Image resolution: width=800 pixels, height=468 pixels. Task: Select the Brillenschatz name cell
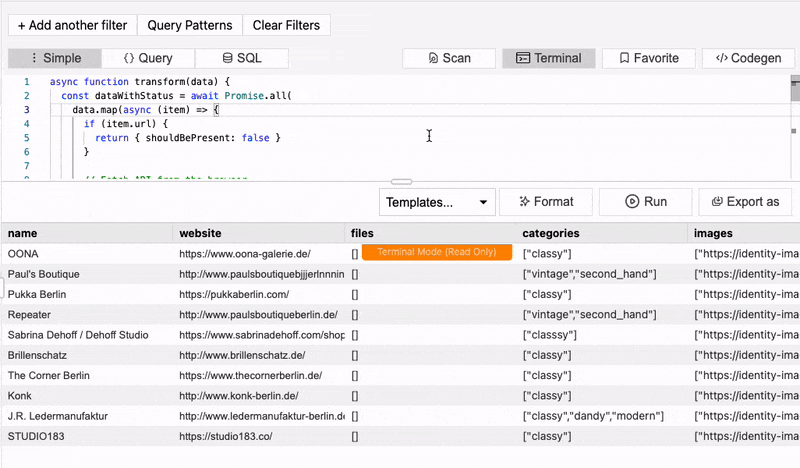click(87, 355)
